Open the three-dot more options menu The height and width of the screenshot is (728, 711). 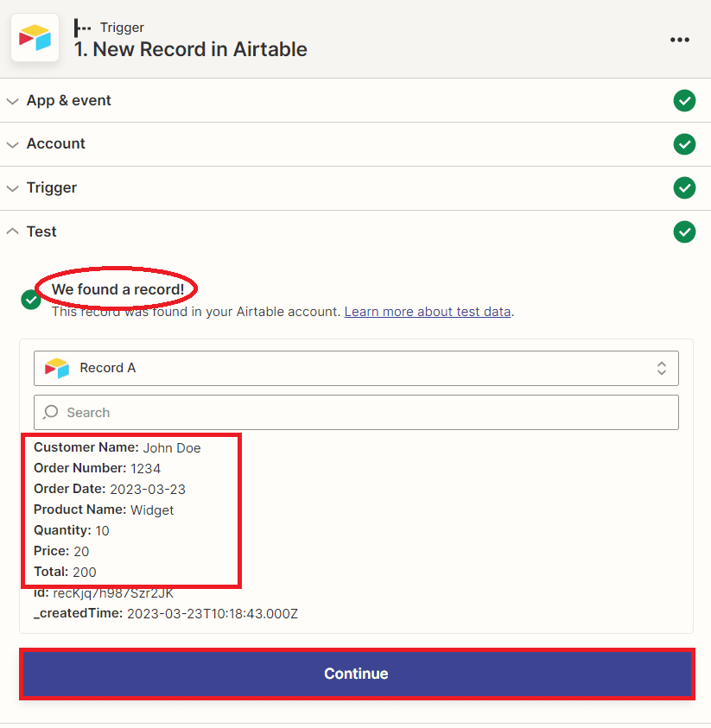click(680, 40)
